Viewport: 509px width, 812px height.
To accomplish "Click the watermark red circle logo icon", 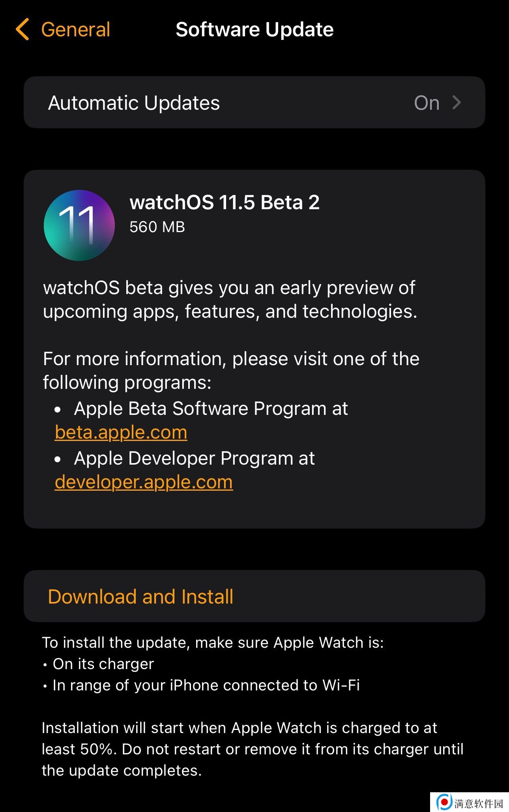I will click(x=444, y=802).
